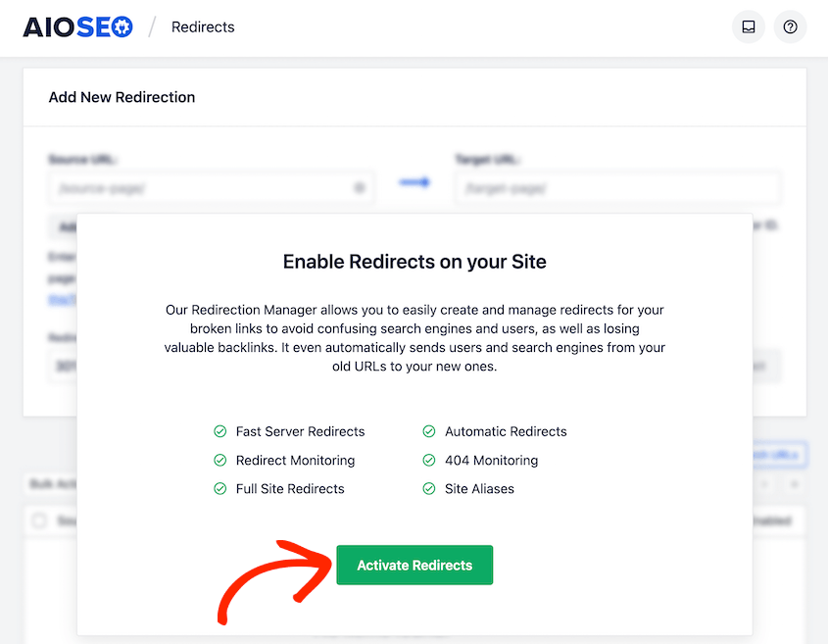Click the regex icon in Source URL field
Image resolution: width=828 pixels, height=644 pixels.
[x=359, y=186]
